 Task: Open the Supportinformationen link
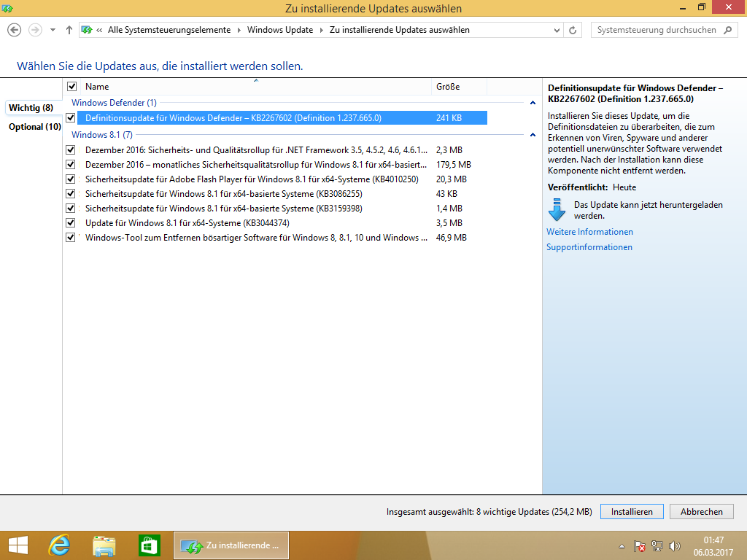point(589,247)
